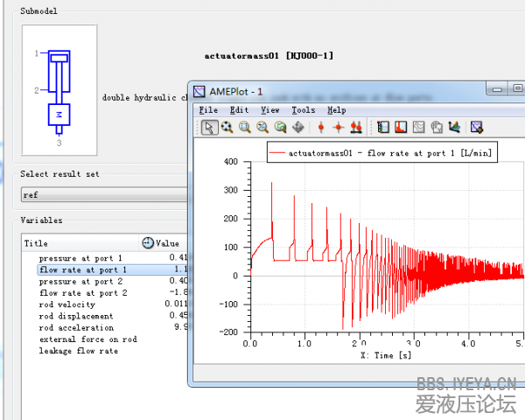Click the double red cursor marker icon
This screenshot has height=420, width=525.
click(x=355, y=128)
